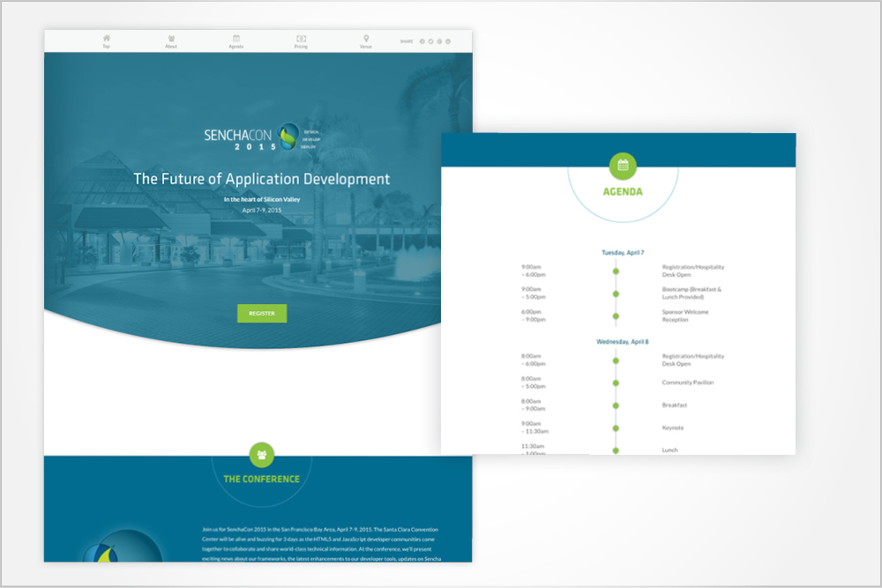Screen dimensions: 882x588
Task: Click 'THE CONFERENCE' section title
Action: coord(262,479)
